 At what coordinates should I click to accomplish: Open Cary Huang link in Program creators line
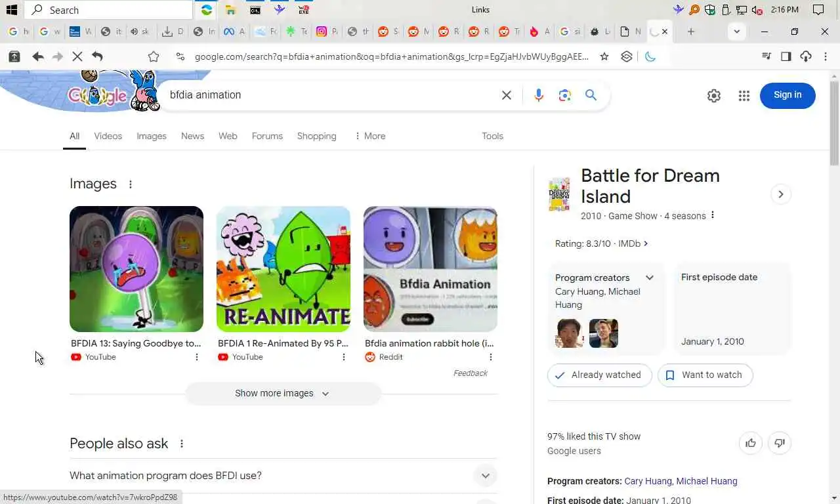(648, 482)
